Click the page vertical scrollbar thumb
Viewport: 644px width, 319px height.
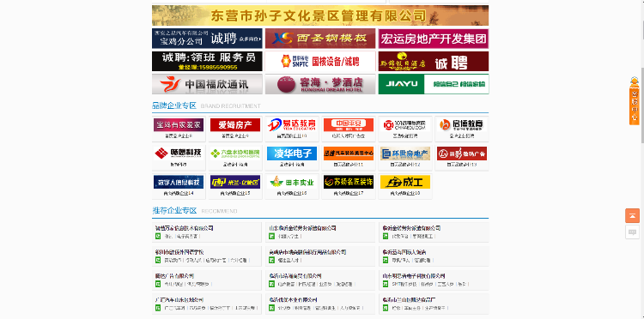642,105
